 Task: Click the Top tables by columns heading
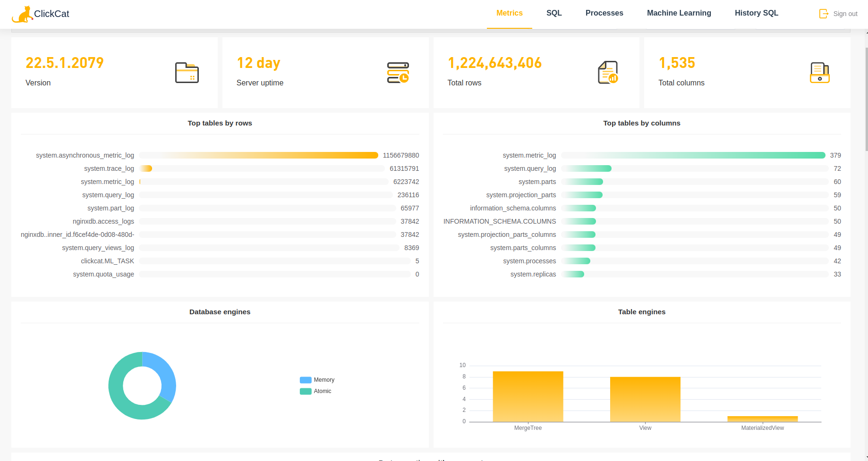pos(642,123)
